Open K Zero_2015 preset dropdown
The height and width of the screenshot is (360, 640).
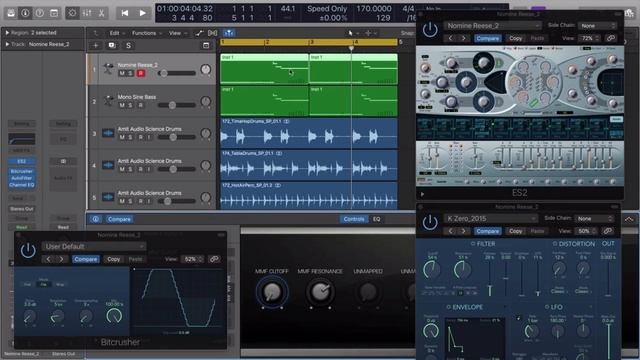click(x=491, y=219)
